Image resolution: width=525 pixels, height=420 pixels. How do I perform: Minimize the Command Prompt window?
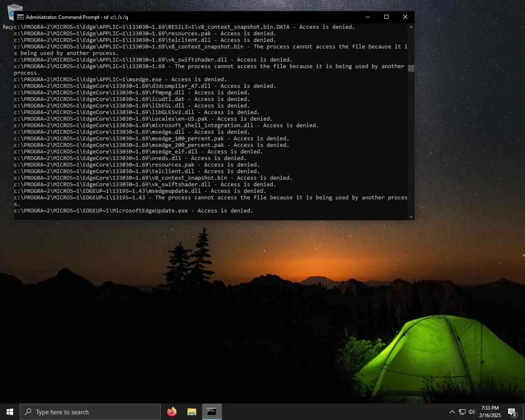click(x=368, y=17)
